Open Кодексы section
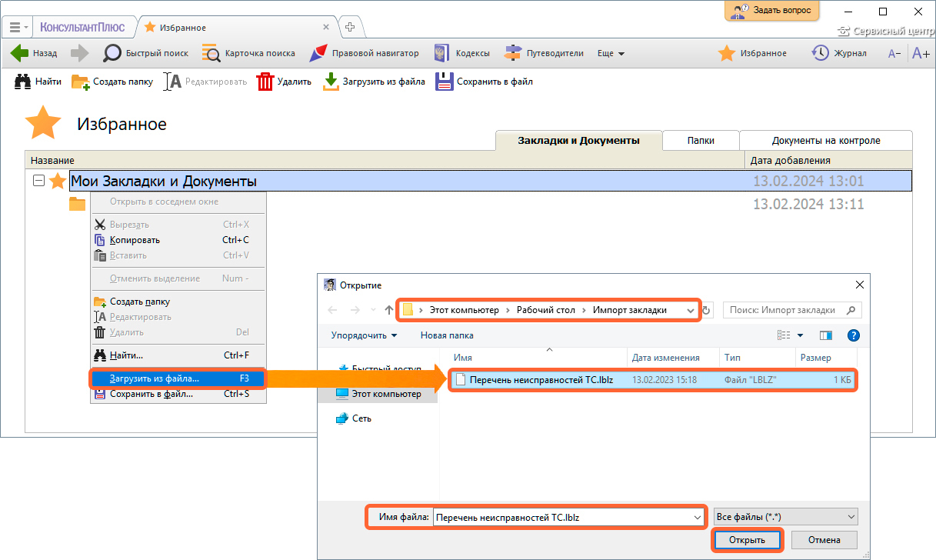The height and width of the screenshot is (560, 936). (x=461, y=53)
